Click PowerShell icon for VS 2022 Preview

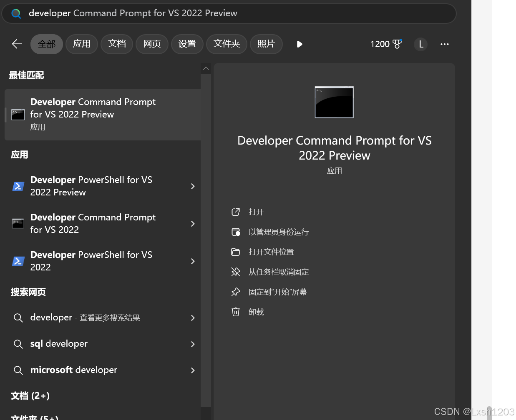click(18, 186)
